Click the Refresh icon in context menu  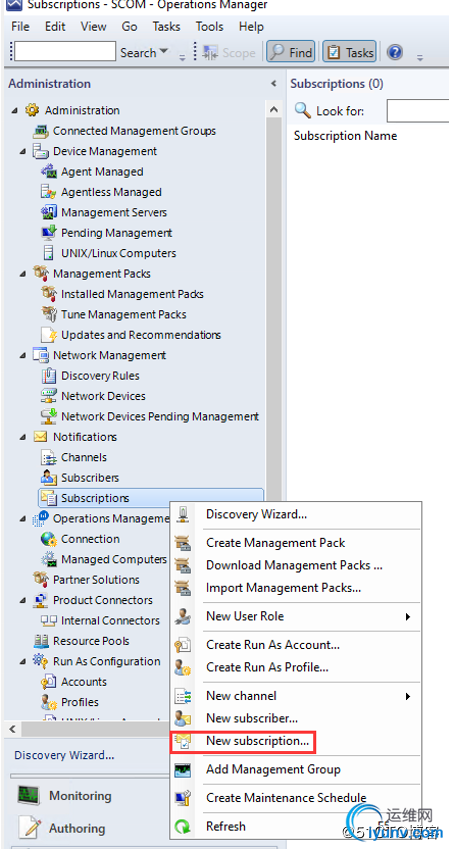click(x=183, y=827)
